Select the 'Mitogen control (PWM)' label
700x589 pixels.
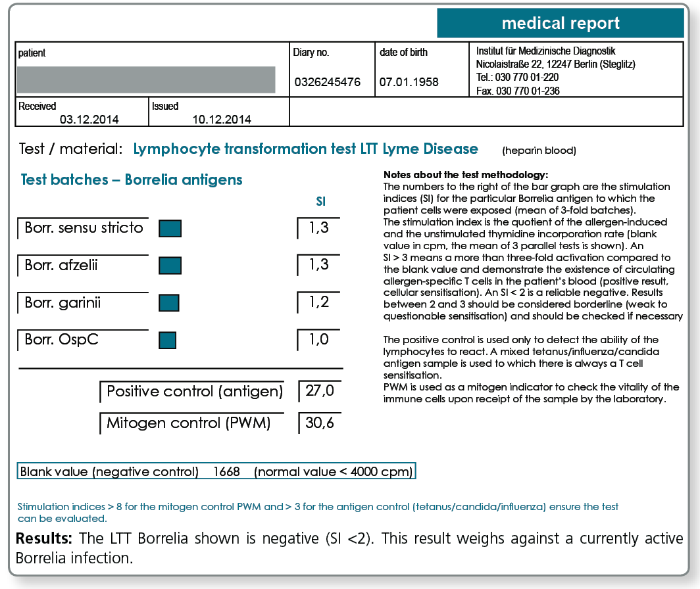point(188,423)
